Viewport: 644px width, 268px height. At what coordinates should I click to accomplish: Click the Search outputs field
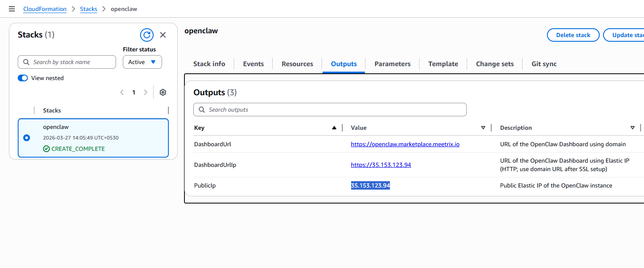tap(330, 110)
